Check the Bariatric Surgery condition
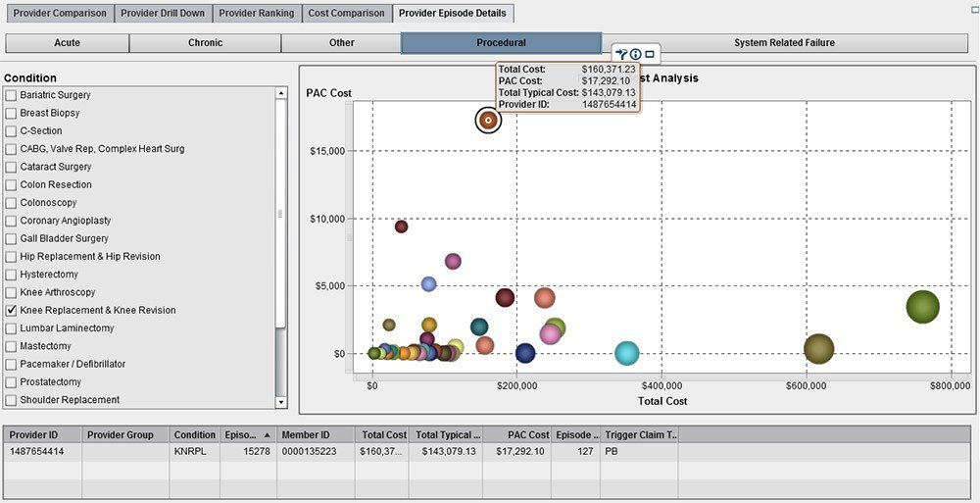980x503 pixels. coord(11,95)
